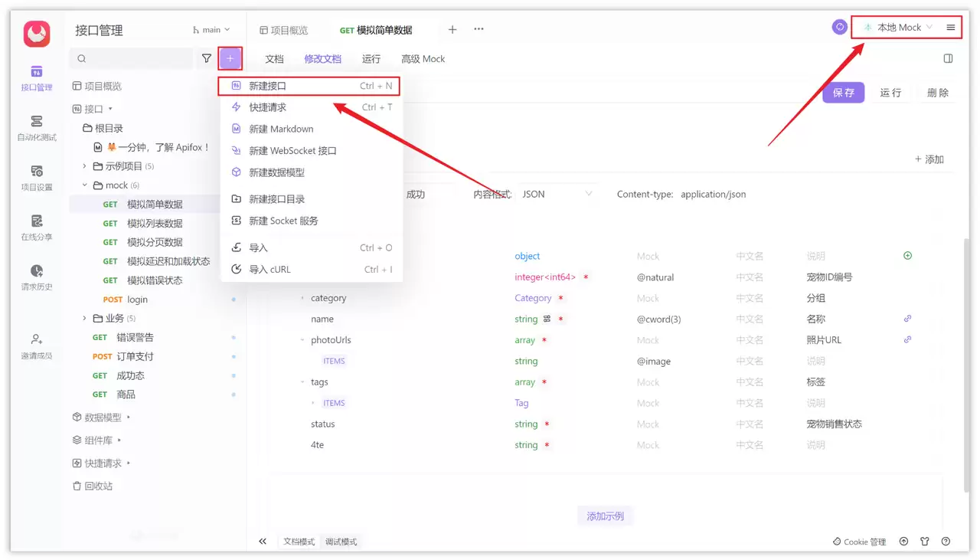Viewport: 980px width, 560px height.
Task: Click the help question icon in footer
Action: (x=946, y=541)
